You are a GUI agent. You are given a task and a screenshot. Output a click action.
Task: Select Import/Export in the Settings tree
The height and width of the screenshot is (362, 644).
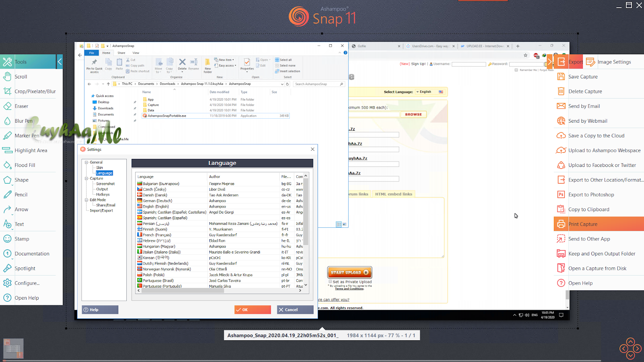pos(101,210)
